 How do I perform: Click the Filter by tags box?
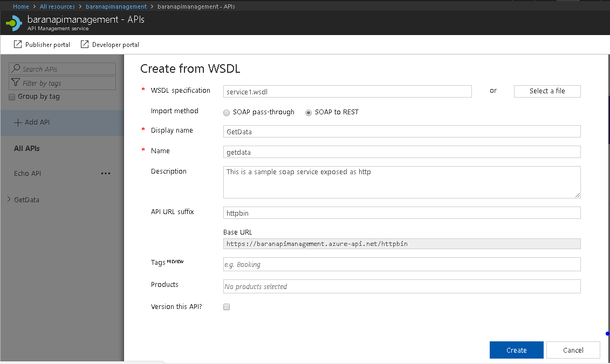(x=62, y=83)
